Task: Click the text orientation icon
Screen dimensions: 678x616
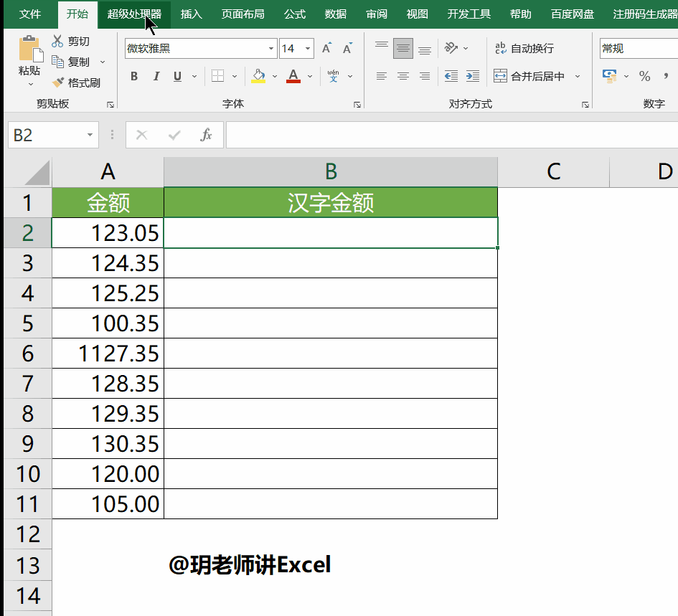Action: (x=451, y=48)
